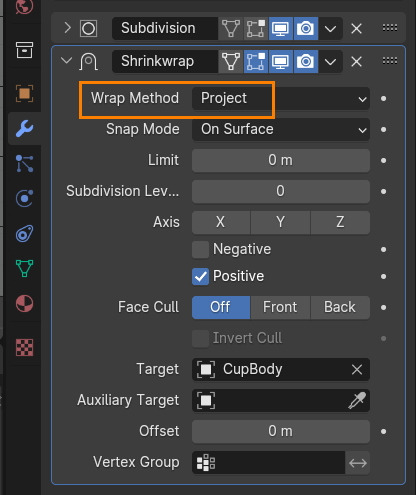
Task: Click the Vertex Group field
Action: click(268, 462)
